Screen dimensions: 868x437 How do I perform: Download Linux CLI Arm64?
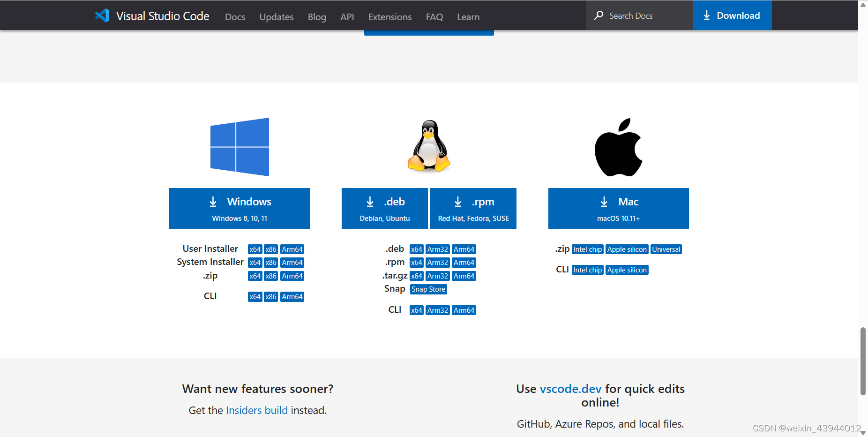coord(464,310)
